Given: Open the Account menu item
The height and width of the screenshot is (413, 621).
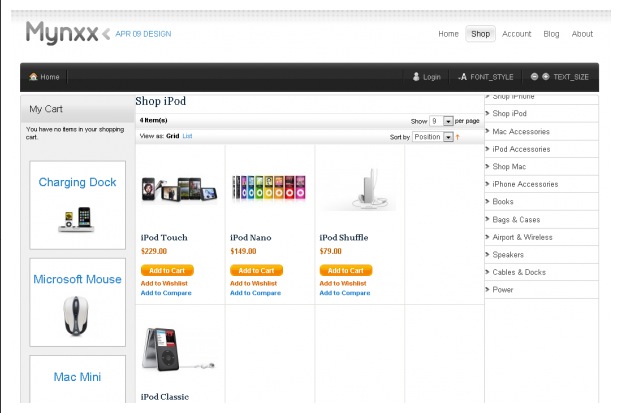Looking at the screenshot, I should tap(516, 34).
